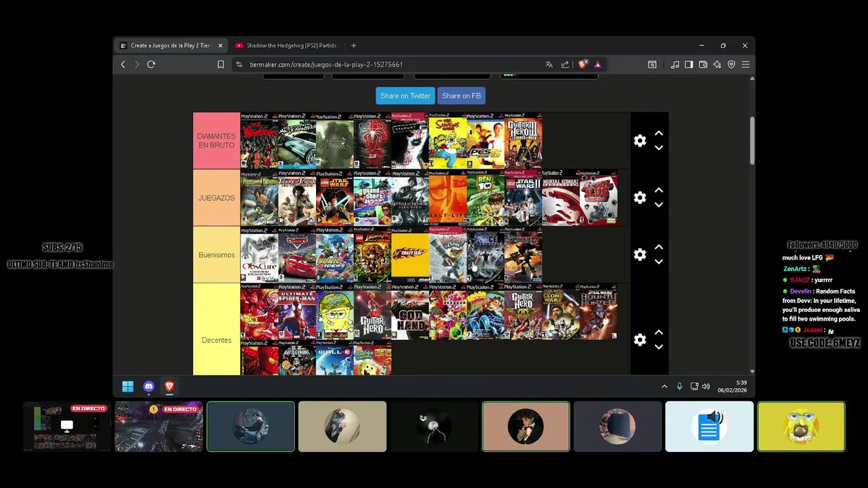This screenshot has width=868, height=488.
Task: Click the JUEGAZOS tier label
Action: point(216,198)
